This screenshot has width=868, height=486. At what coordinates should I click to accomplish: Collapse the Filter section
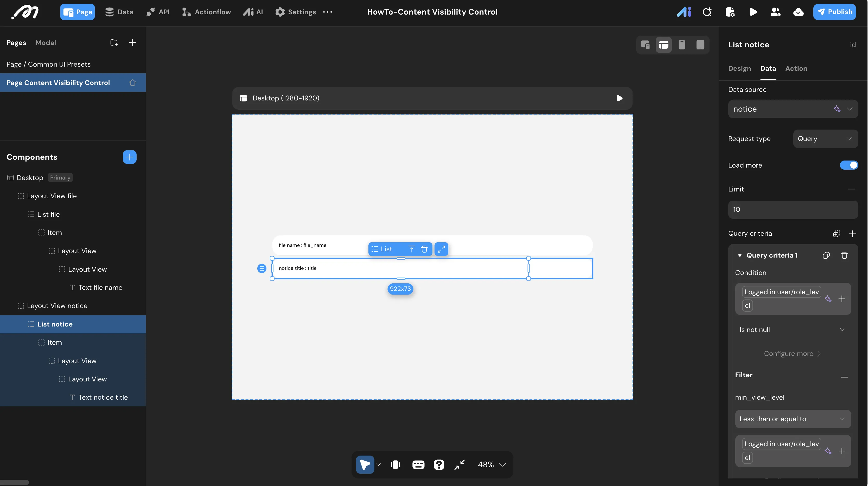pyautogui.click(x=844, y=377)
